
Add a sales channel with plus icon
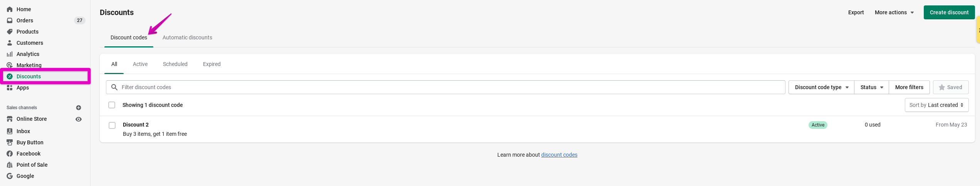79,108
